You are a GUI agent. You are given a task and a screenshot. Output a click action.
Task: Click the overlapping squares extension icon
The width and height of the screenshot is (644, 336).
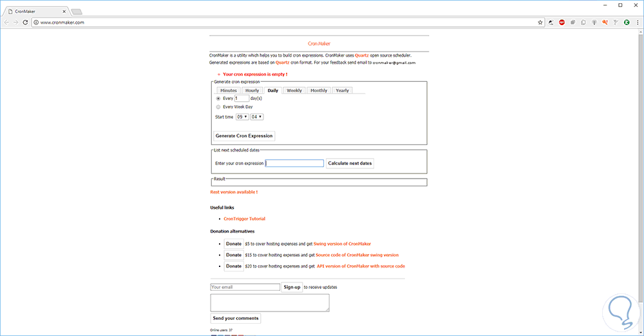573,23
